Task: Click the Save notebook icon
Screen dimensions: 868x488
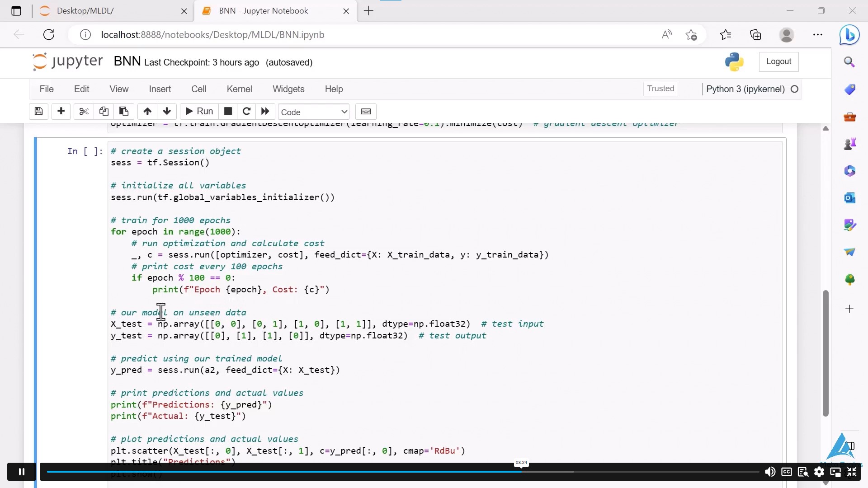Action: 38,112
